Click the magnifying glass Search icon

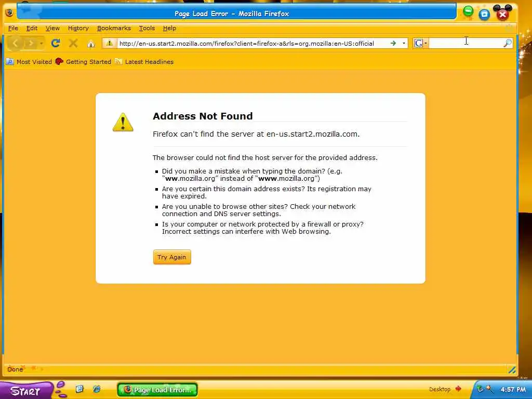coord(508,43)
